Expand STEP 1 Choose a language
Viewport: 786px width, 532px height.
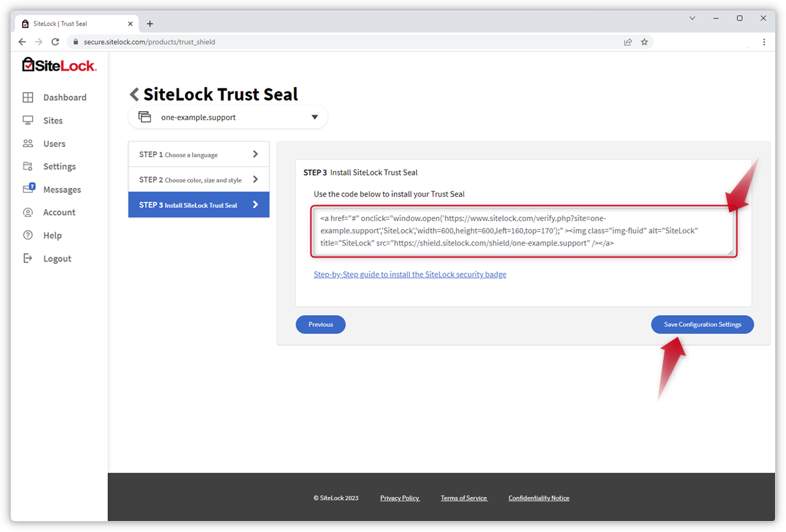click(x=199, y=154)
